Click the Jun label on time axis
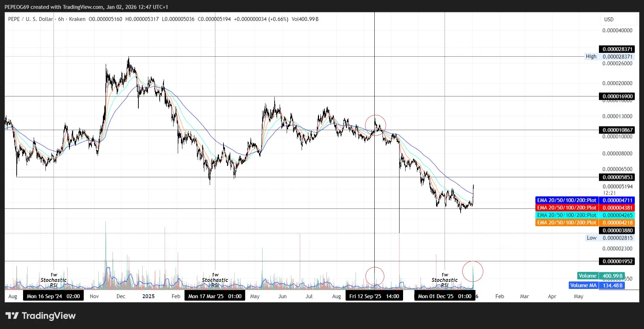This screenshot has height=329, width=644. (282, 296)
